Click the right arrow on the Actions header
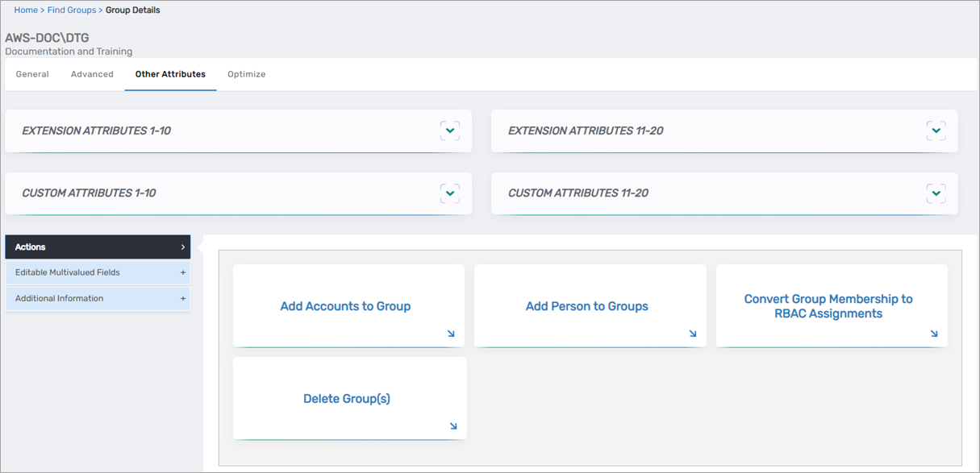The height and width of the screenshot is (473, 980). (x=184, y=247)
